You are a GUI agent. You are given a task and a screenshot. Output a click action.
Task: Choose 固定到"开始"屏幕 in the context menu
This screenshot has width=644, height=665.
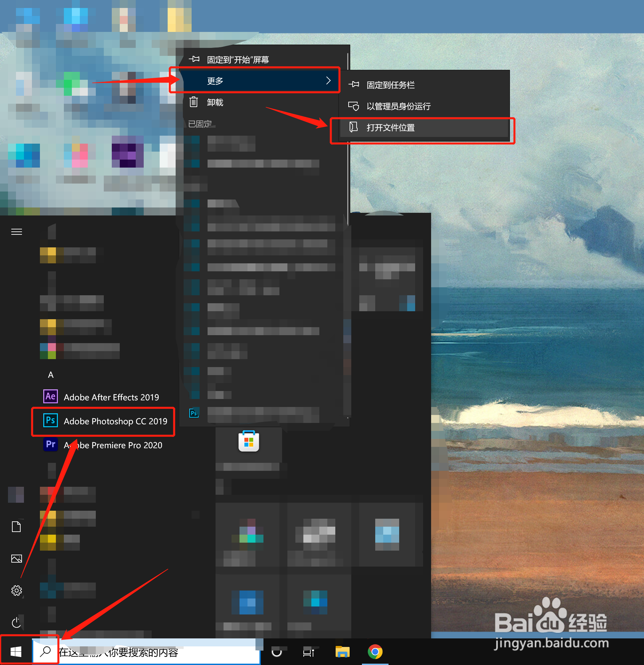[x=265, y=60]
